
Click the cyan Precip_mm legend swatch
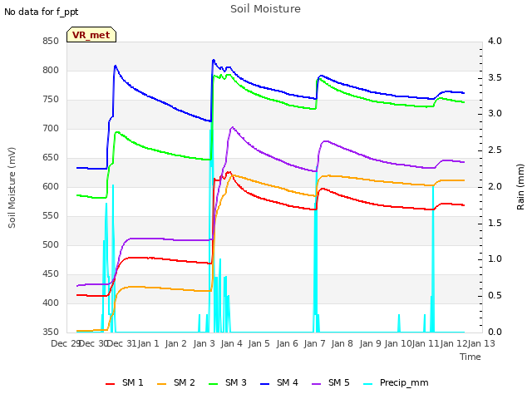[x=367, y=384]
